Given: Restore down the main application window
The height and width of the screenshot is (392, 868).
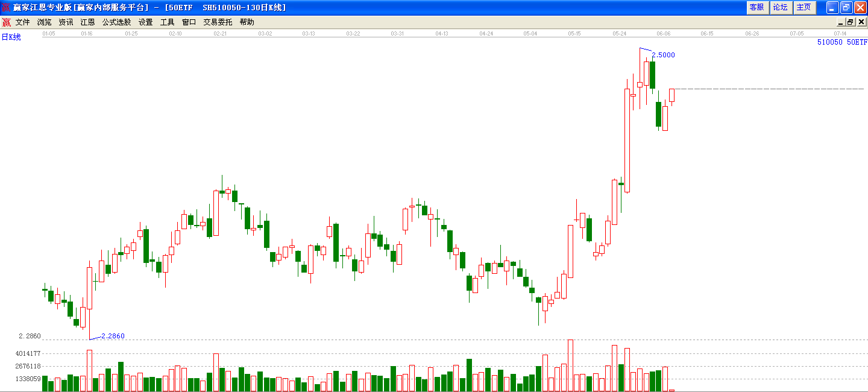Looking at the screenshot, I should [846, 7].
